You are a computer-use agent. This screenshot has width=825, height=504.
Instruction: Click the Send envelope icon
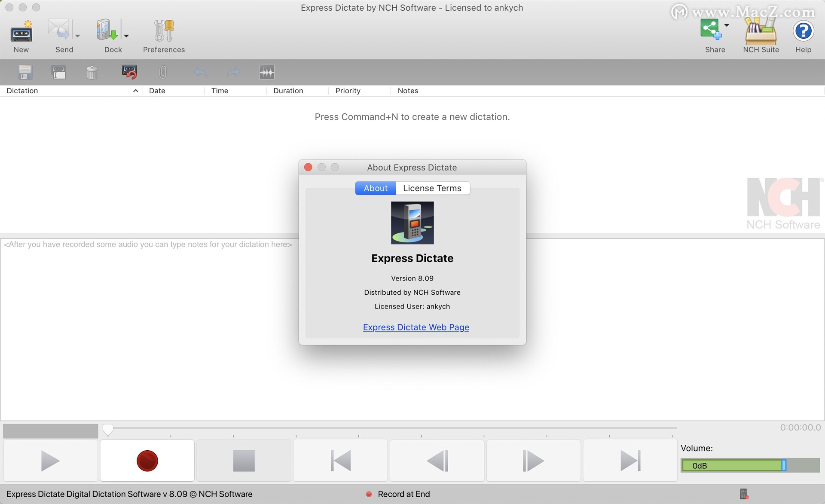59,30
